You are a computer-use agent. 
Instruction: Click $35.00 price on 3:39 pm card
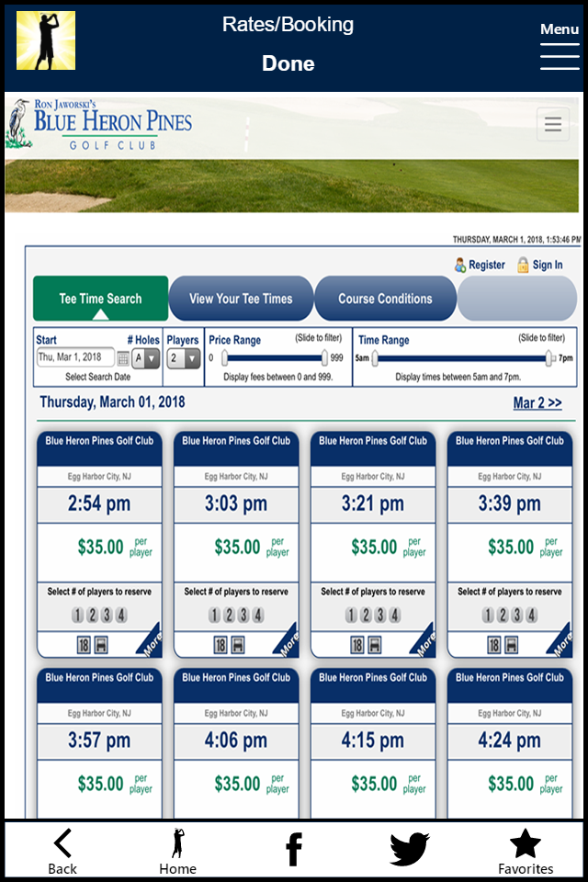[x=511, y=547]
